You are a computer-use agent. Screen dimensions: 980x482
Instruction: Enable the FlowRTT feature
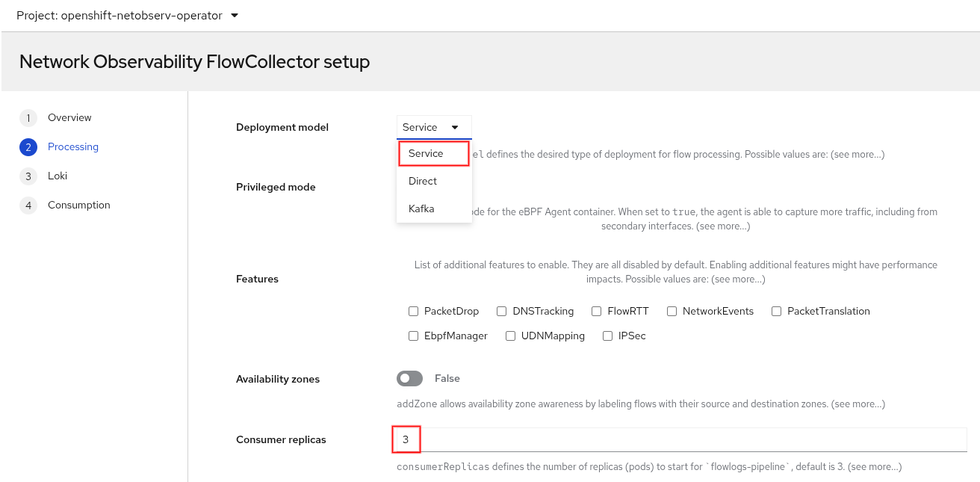(596, 311)
